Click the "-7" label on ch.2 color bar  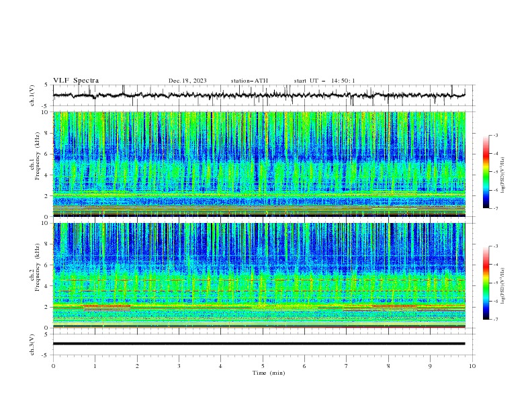(495, 319)
